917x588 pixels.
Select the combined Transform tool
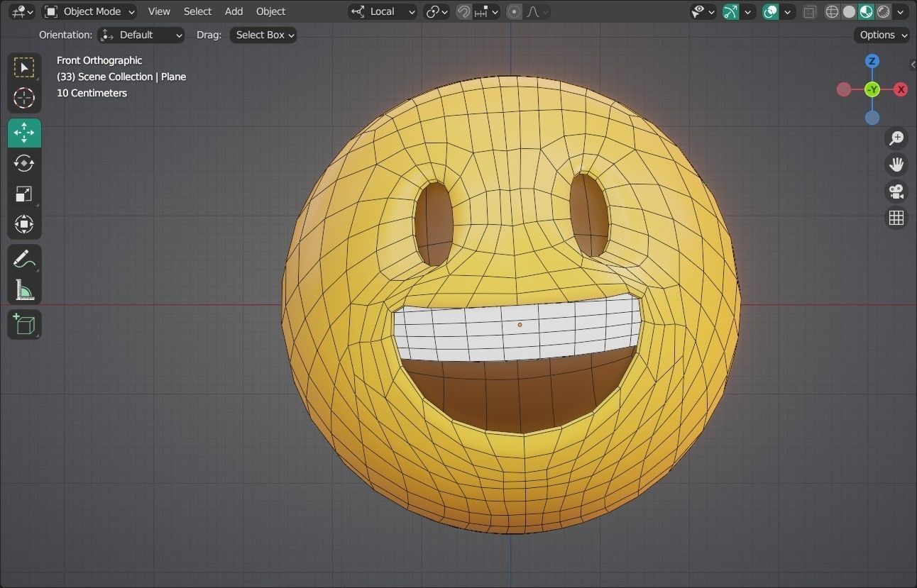(24, 224)
